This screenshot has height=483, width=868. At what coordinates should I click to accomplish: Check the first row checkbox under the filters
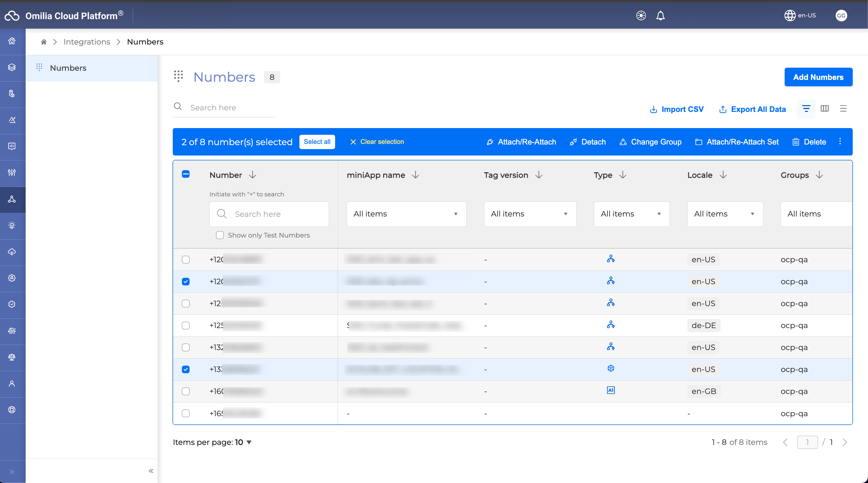pyautogui.click(x=186, y=259)
